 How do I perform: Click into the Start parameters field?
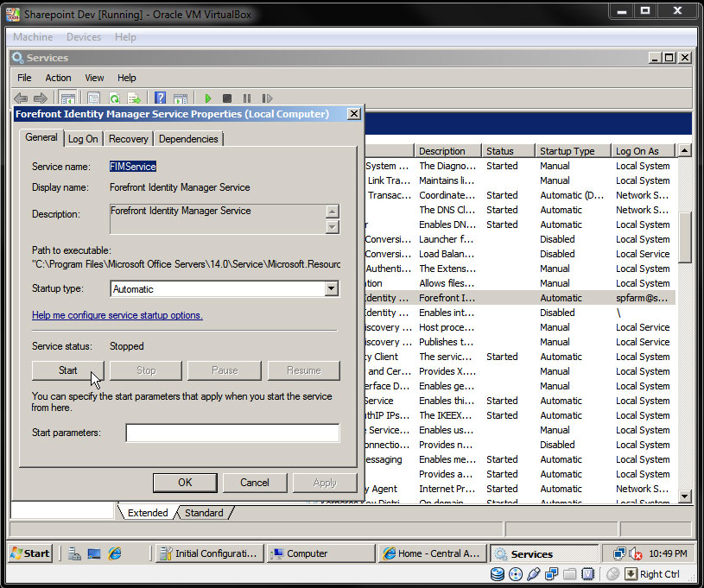tap(232, 433)
